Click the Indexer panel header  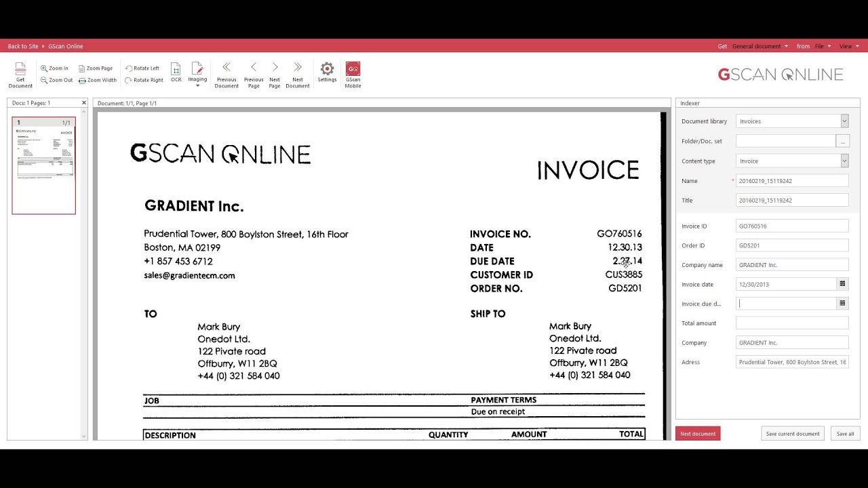point(768,103)
